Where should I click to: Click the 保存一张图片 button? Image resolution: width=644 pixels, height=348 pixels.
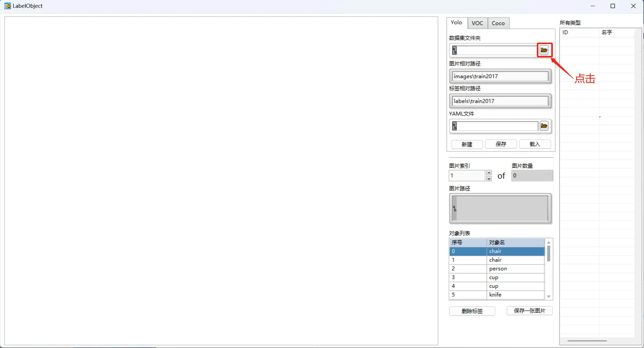[x=529, y=311]
